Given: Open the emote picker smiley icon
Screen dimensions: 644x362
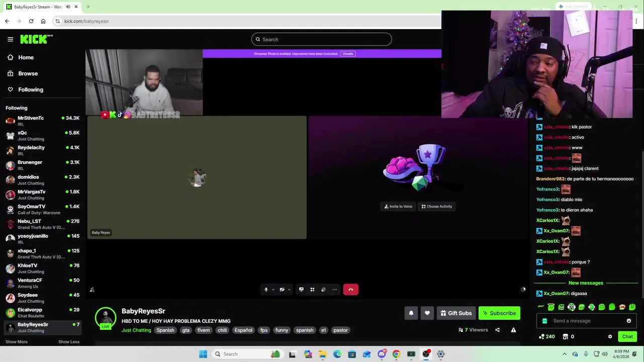Looking at the screenshot, I should tap(629, 321).
